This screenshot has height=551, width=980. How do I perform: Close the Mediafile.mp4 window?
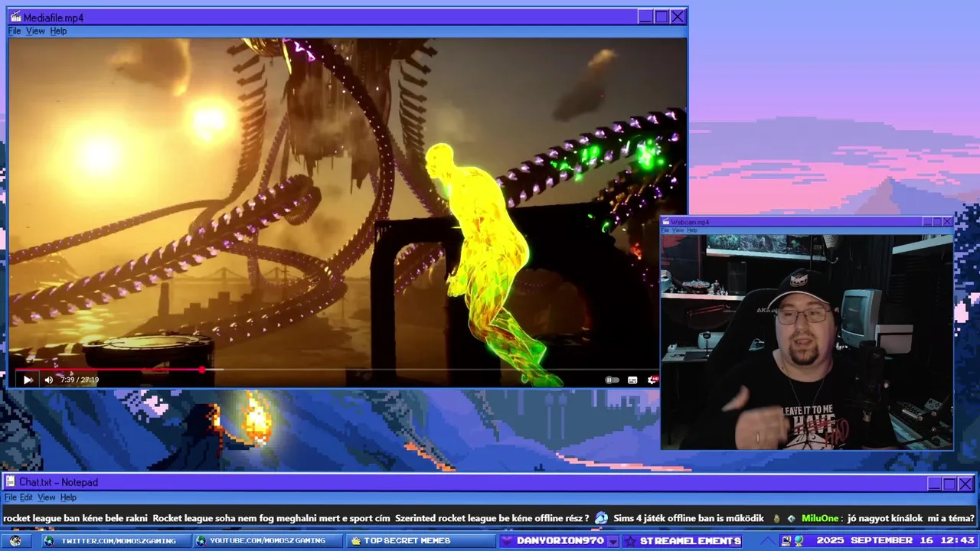coord(678,17)
